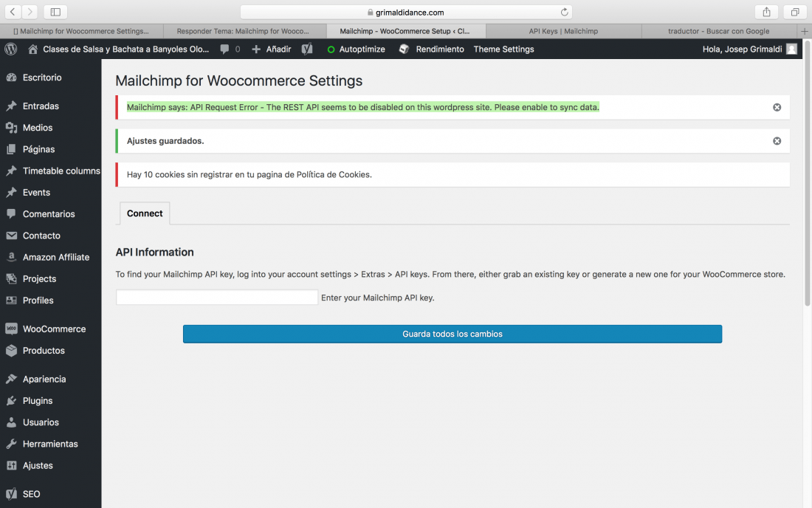Click the user avatar in admin bar
This screenshot has height=508, width=812.
tap(791, 49)
